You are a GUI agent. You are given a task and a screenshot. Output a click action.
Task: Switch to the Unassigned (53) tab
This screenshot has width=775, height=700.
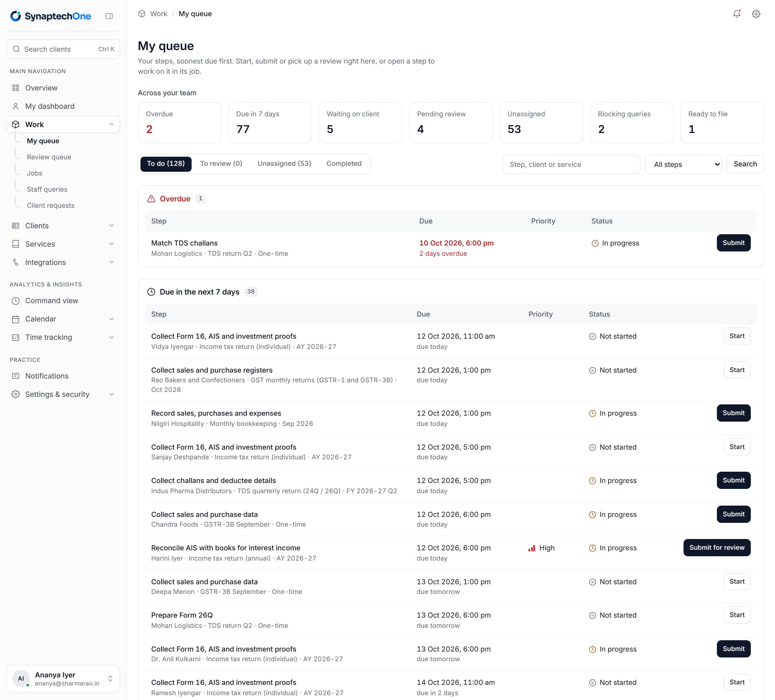pos(284,164)
